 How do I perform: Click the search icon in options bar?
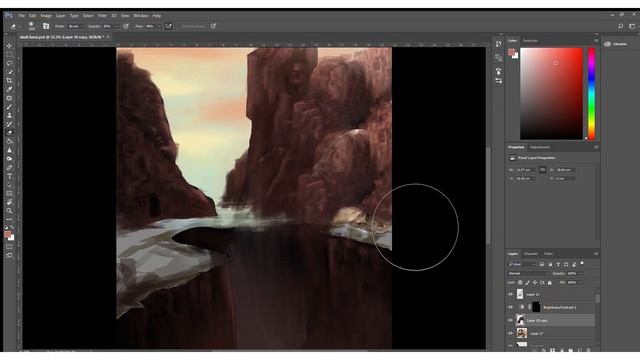[x=621, y=26]
